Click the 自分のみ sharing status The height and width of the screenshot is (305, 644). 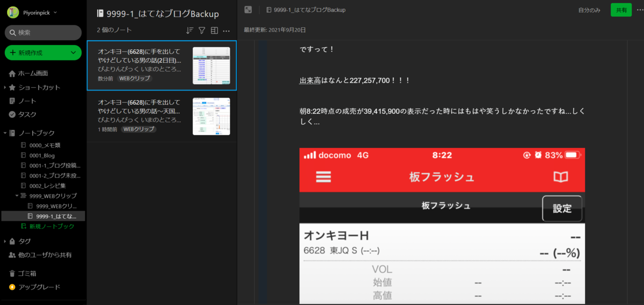(589, 10)
